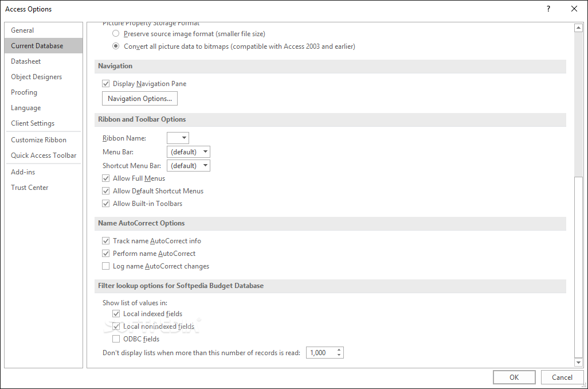The image size is (588, 389).
Task: Open the Ribbon Name dropdown
Action: [178, 138]
